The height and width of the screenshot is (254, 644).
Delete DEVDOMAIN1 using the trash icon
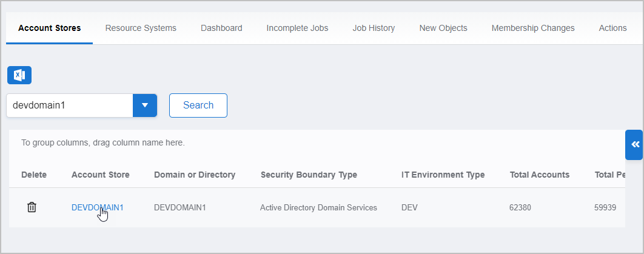(x=32, y=207)
